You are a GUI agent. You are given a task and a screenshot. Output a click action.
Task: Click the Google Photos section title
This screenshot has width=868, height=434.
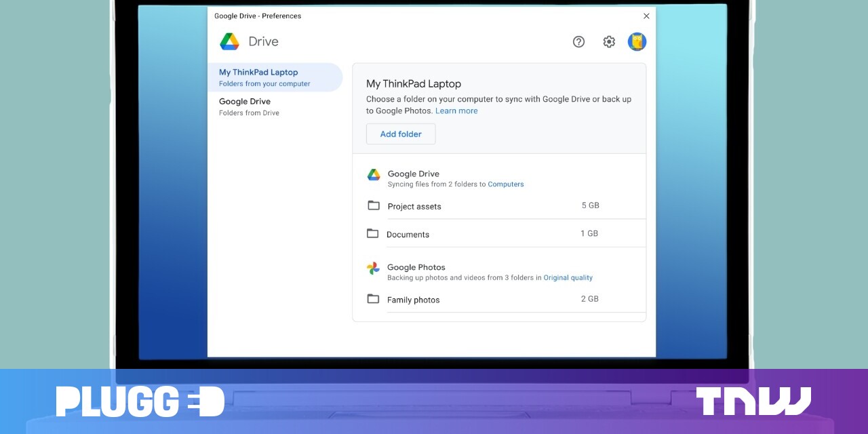(416, 267)
